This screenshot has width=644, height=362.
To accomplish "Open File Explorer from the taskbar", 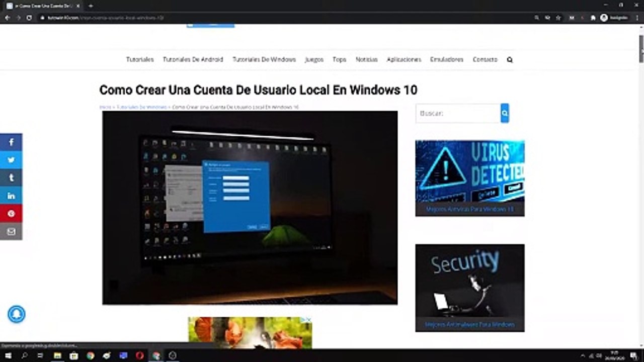I will coord(57,355).
